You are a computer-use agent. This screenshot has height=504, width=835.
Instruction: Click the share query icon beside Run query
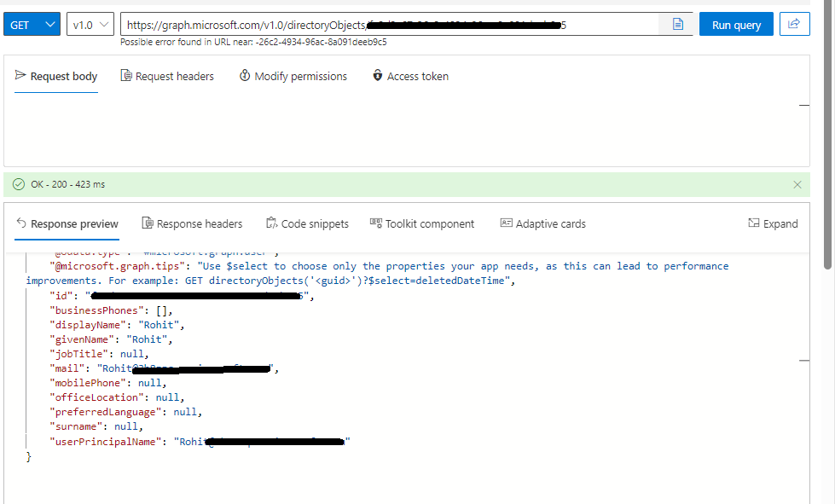(794, 24)
